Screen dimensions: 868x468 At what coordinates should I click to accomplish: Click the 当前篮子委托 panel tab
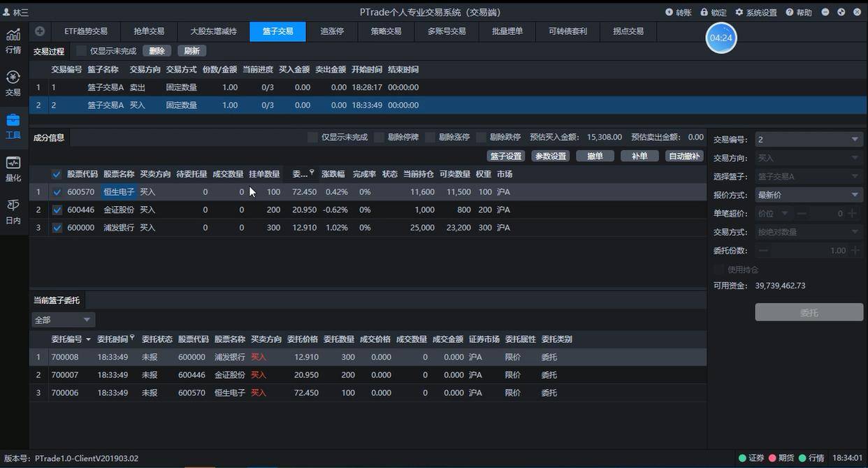(57, 300)
